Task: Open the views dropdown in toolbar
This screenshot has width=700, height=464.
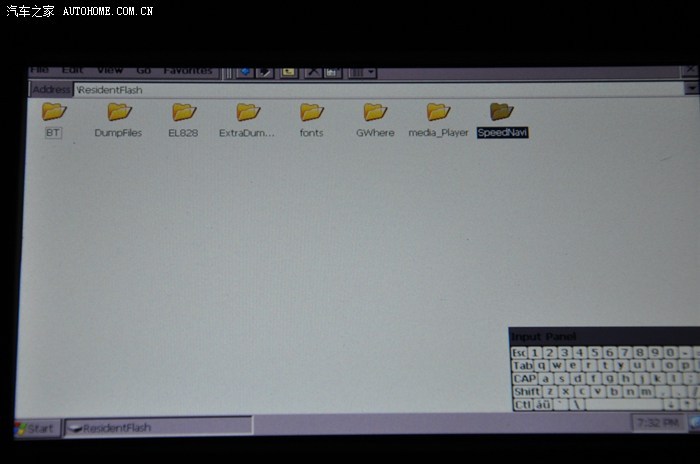Action: 371,72
